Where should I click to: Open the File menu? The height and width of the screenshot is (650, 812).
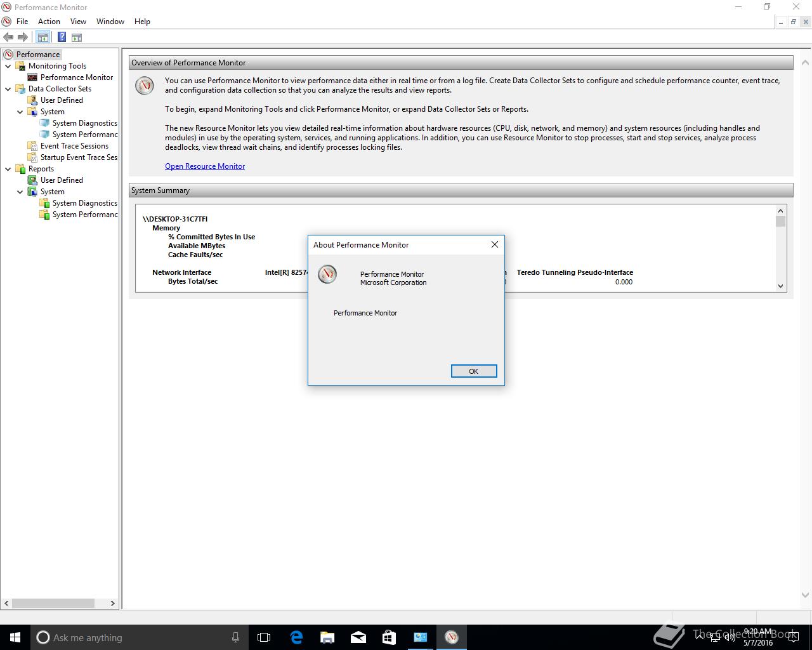tap(22, 22)
